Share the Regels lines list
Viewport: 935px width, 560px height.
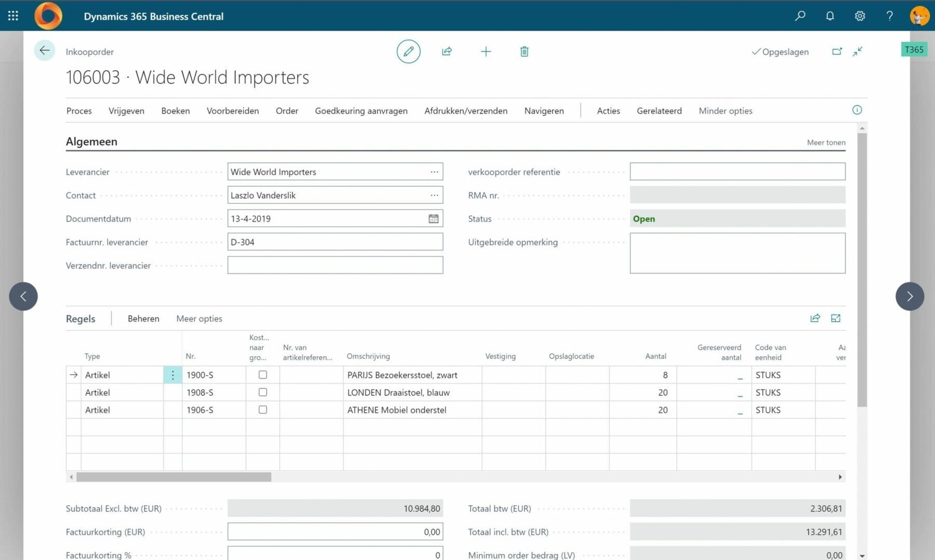[815, 318]
